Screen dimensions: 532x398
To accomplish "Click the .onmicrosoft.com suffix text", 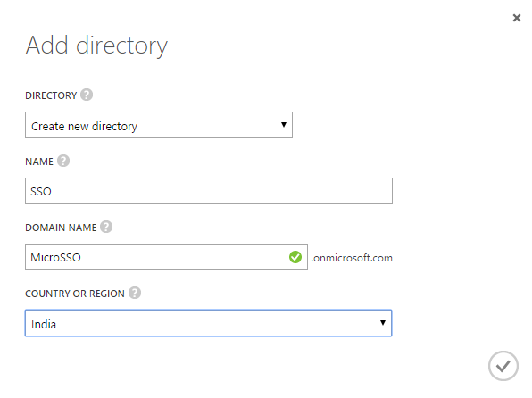I will [352, 258].
